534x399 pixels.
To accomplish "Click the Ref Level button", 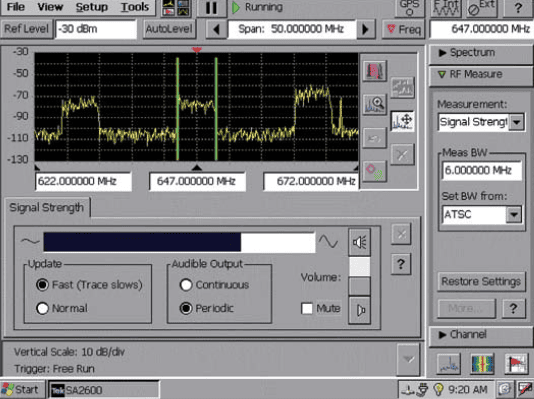I will pyautogui.click(x=26, y=29).
